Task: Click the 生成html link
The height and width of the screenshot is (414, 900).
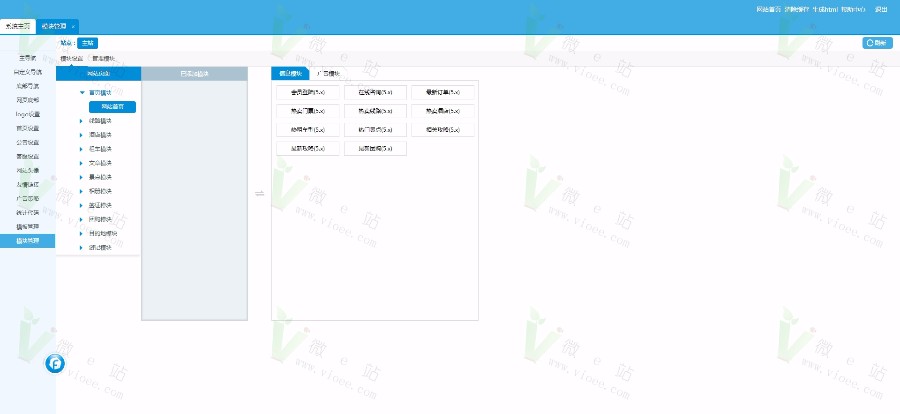Action: coord(825,9)
